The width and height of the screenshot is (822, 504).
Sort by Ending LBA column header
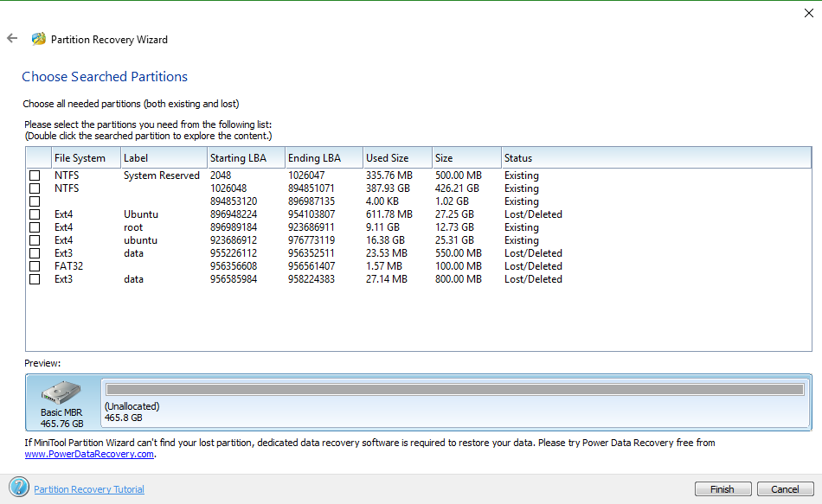(324, 157)
